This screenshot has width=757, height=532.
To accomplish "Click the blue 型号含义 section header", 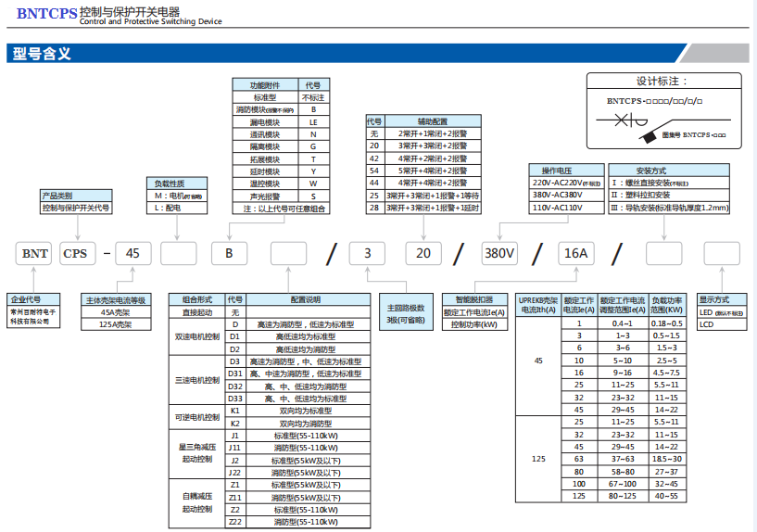I will (x=41, y=53).
